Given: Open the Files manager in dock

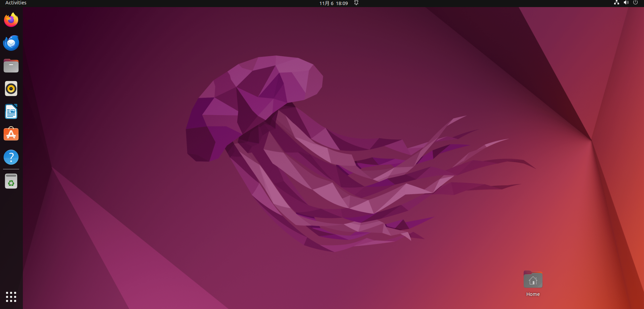Looking at the screenshot, I should pyautogui.click(x=11, y=66).
